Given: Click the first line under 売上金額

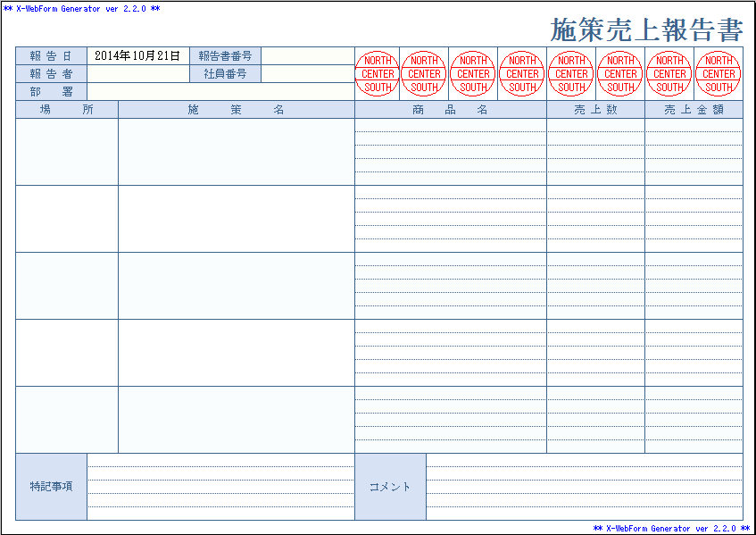Looking at the screenshot, I should [694, 126].
